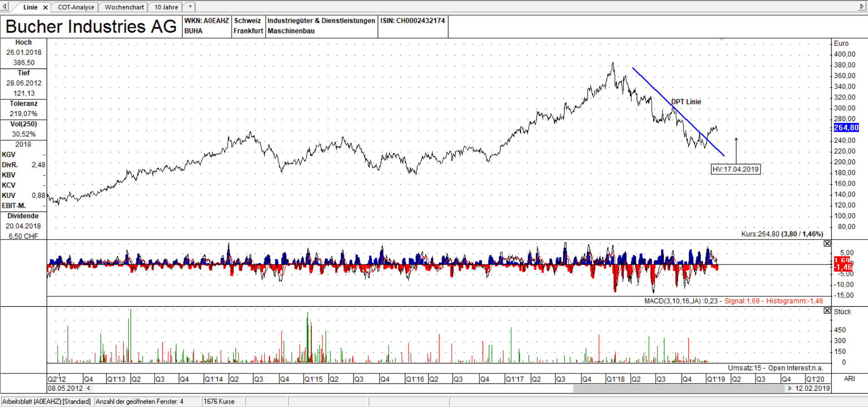Click the Tief header in the sidebar
Viewport: 868px width, 407px height.
(24, 73)
